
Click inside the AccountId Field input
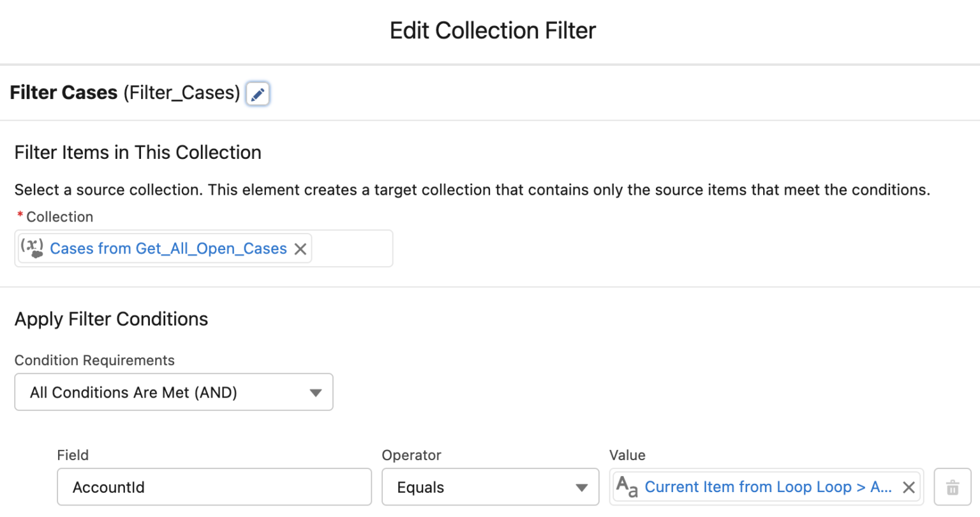214,487
